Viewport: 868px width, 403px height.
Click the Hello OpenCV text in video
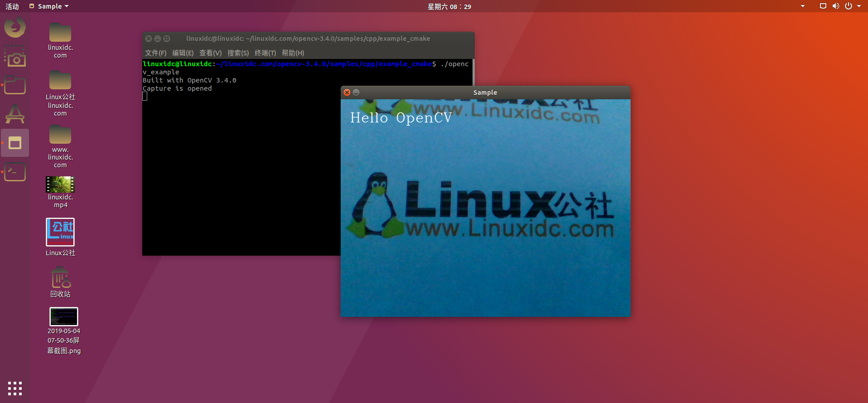(401, 118)
